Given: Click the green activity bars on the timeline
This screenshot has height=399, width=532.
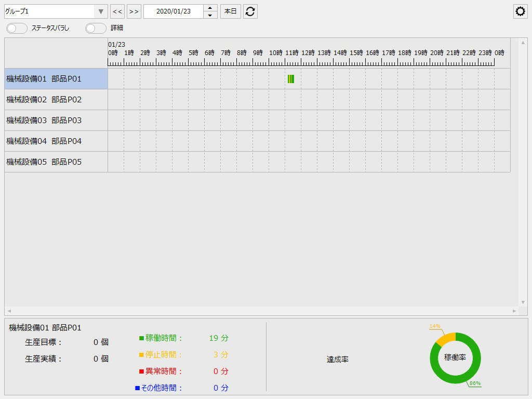Looking at the screenshot, I should pyautogui.click(x=291, y=78).
